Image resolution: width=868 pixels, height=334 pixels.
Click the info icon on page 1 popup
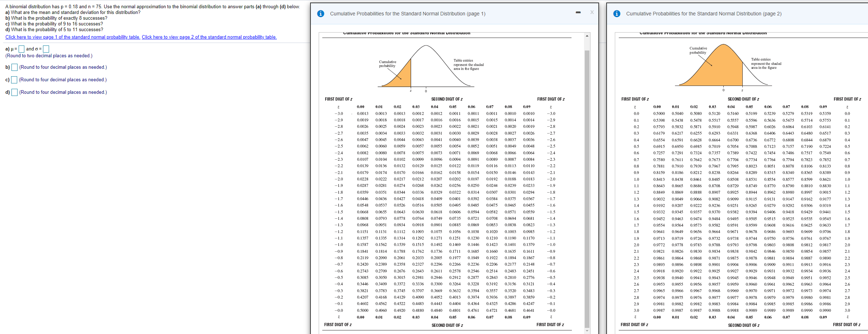point(320,14)
